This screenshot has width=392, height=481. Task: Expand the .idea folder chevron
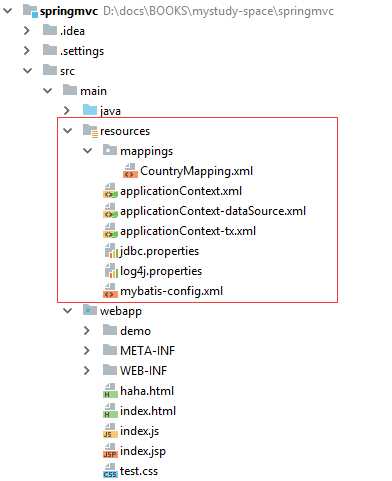27,31
